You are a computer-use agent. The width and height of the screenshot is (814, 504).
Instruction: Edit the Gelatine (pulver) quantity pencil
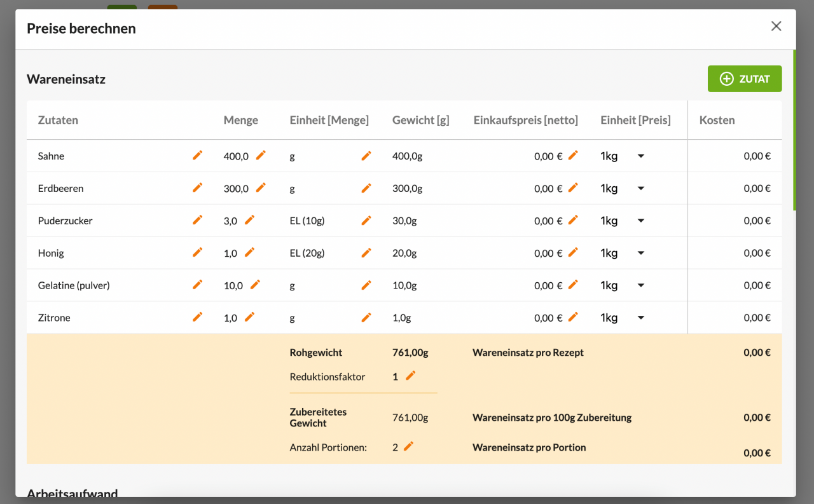pos(255,285)
